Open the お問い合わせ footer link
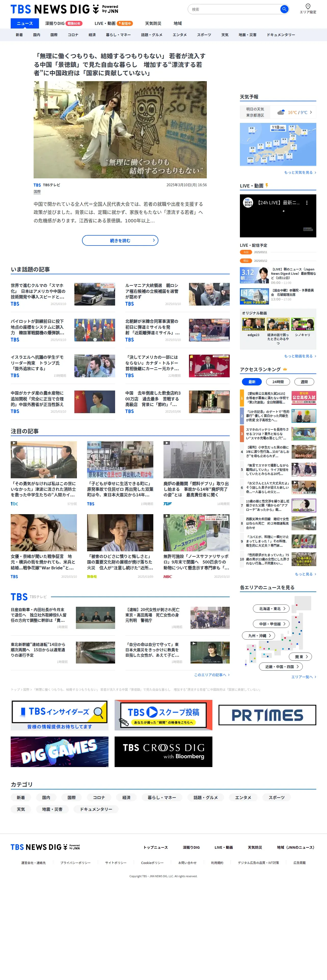Image resolution: width=327 pixels, height=980 pixels. pyautogui.click(x=187, y=863)
